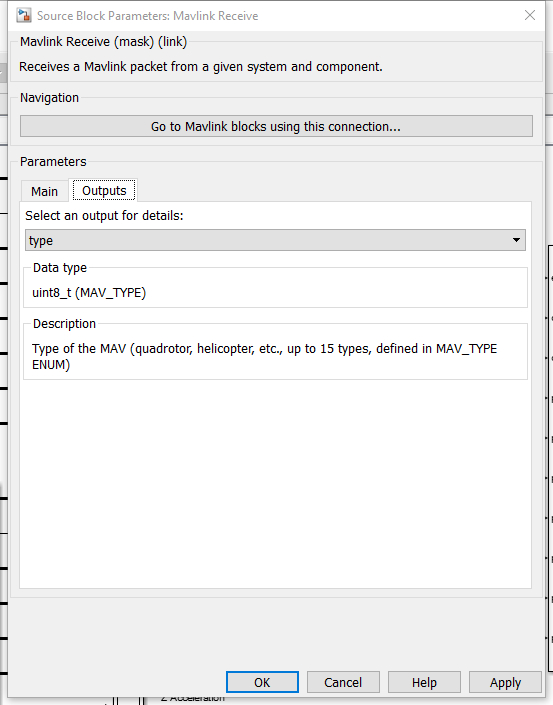Click the 'Type of the MAV' description text
The image size is (553, 705).
point(264,357)
